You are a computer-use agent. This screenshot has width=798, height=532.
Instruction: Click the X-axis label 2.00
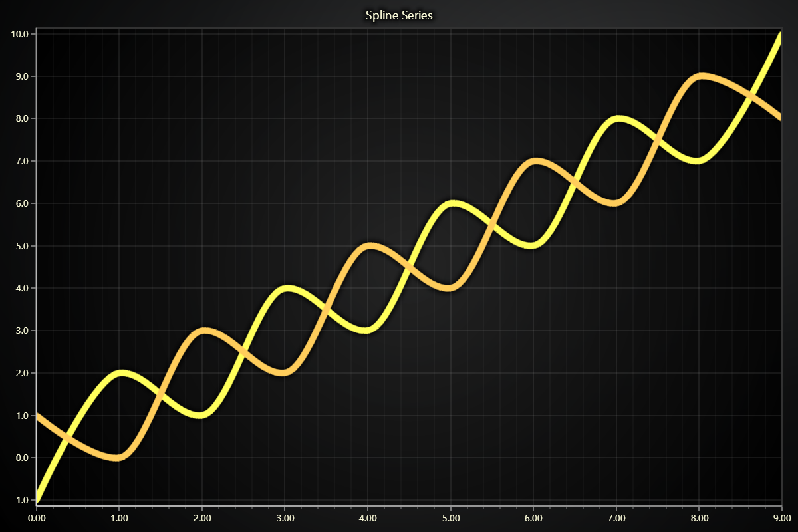pyautogui.click(x=202, y=517)
